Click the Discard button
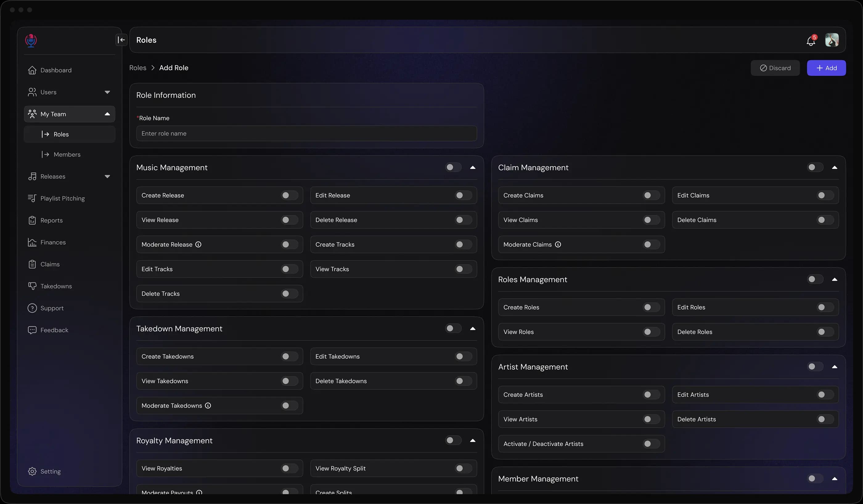 (775, 68)
